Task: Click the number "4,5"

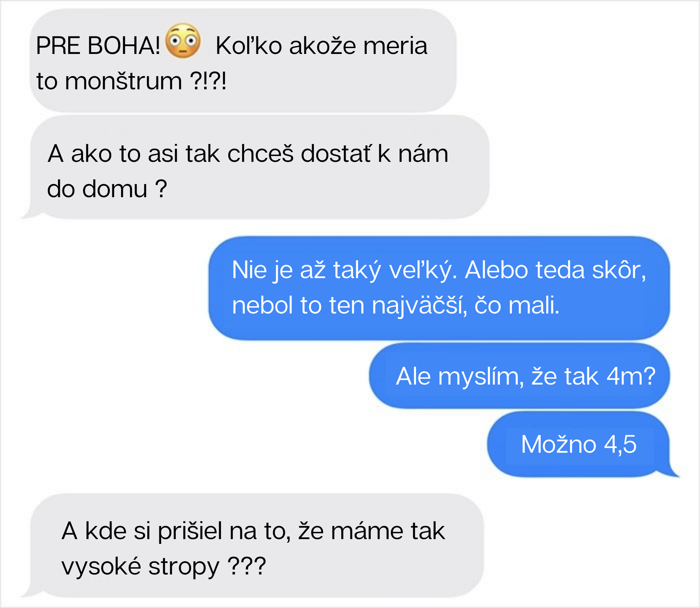Action: click(x=620, y=444)
